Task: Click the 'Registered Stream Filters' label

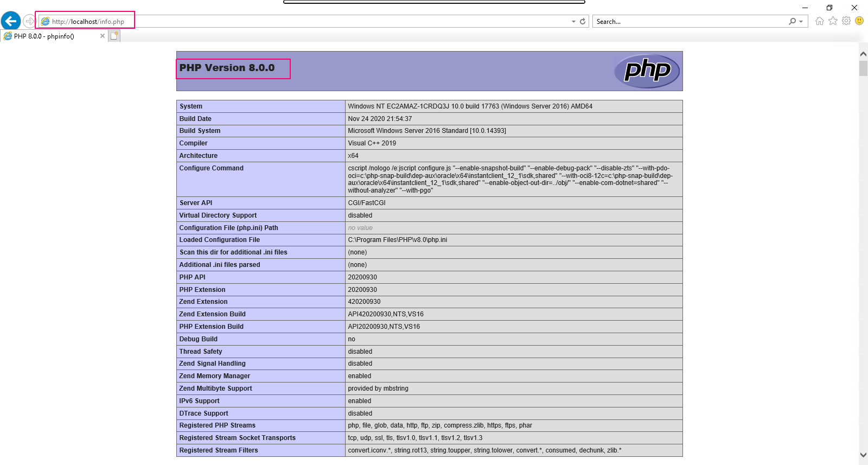Action: (x=219, y=450)
